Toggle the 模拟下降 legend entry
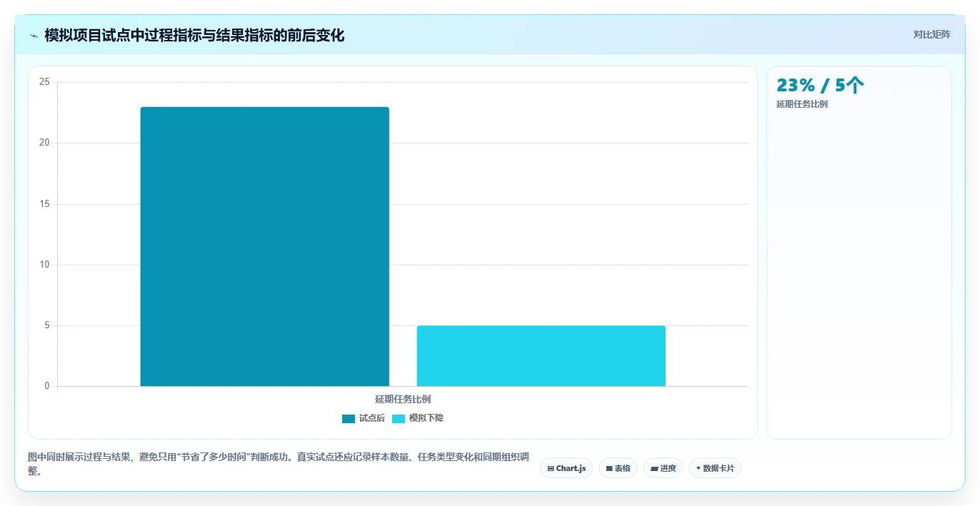 [x=418, y=418]
